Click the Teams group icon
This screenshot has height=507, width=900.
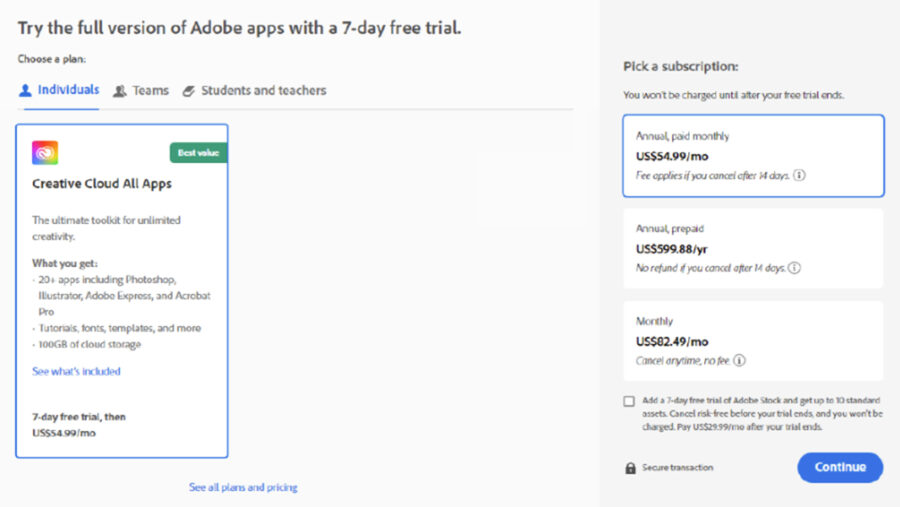[119, 91]
